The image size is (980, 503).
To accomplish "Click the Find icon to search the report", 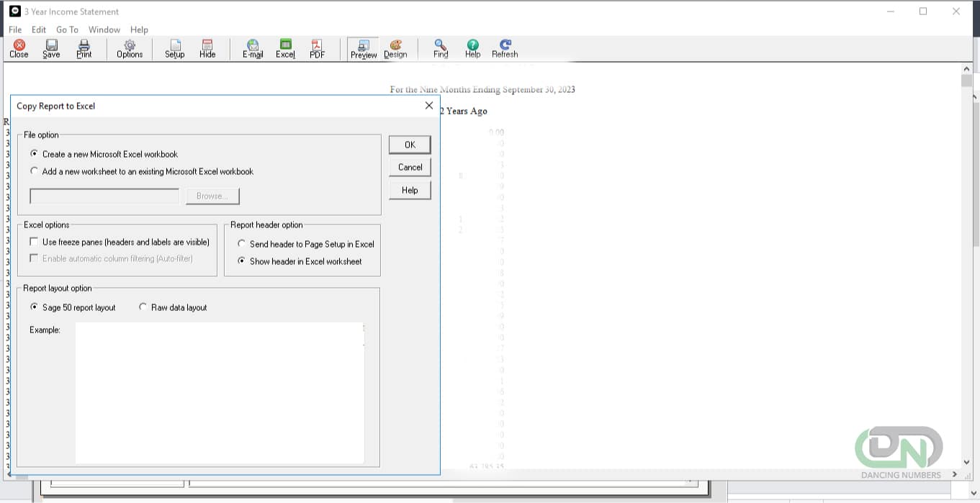I will (x=440, y=48).
